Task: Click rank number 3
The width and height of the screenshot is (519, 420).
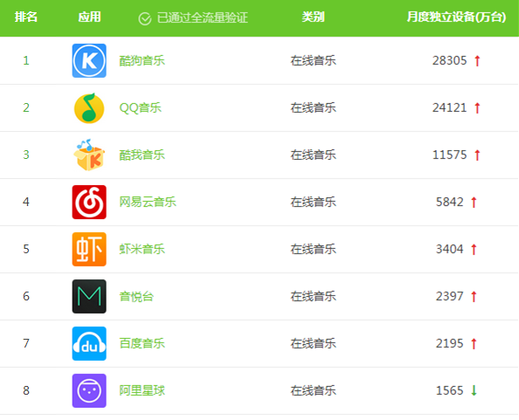Action: [x=26, y=155]
